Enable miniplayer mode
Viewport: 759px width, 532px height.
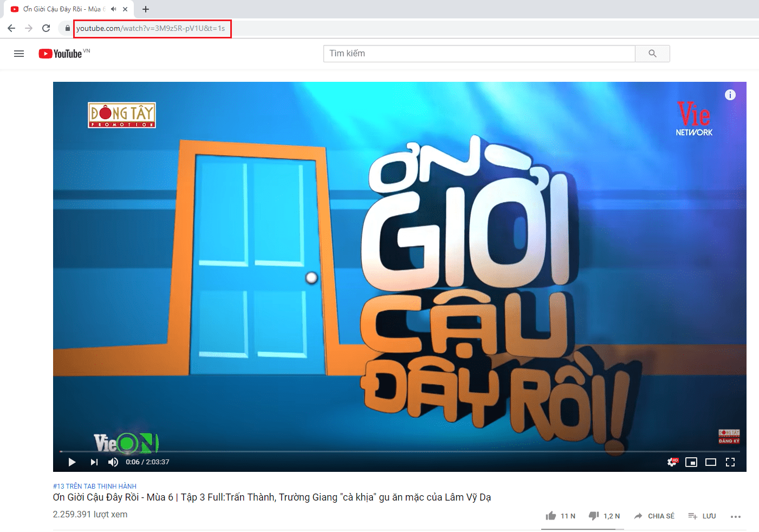point(691,462)
